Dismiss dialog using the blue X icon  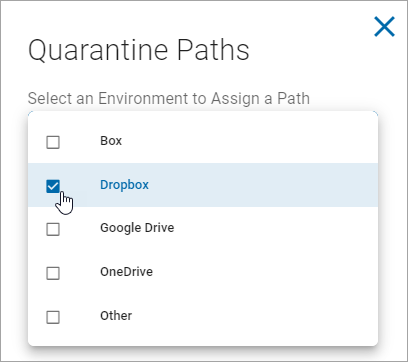(x=384, y=26)
